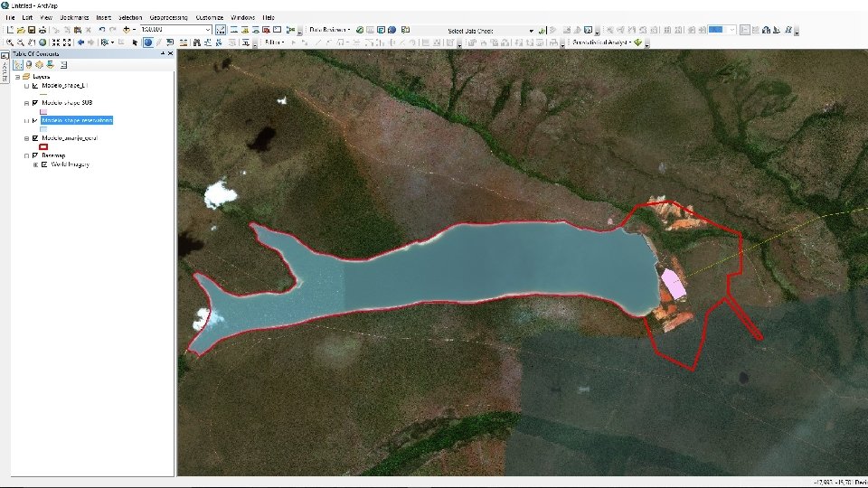Auto-hide Table Of Contents pin button
The height and width of the screenshot is (488, 868).
(163, 53)
